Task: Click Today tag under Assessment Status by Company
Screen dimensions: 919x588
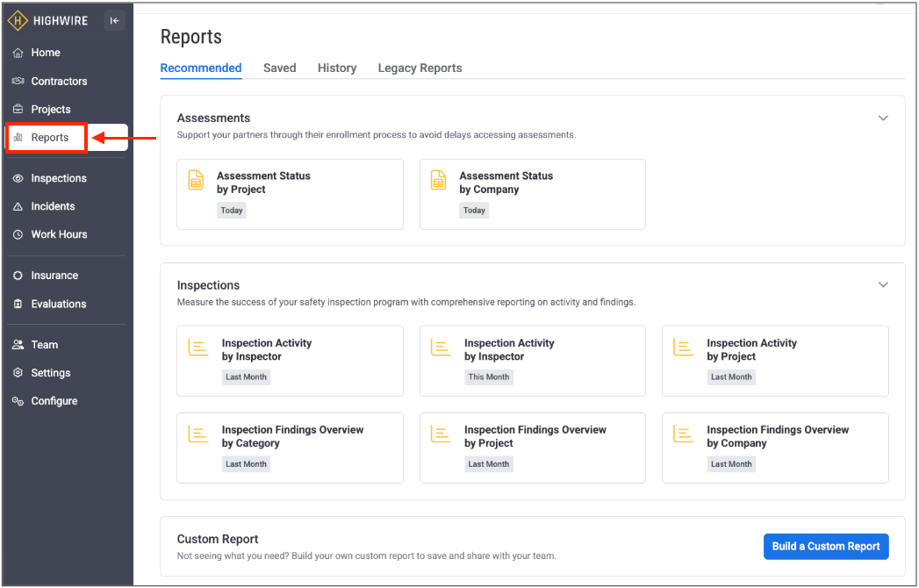Action: pyautogui.click(x=474, y=211)
